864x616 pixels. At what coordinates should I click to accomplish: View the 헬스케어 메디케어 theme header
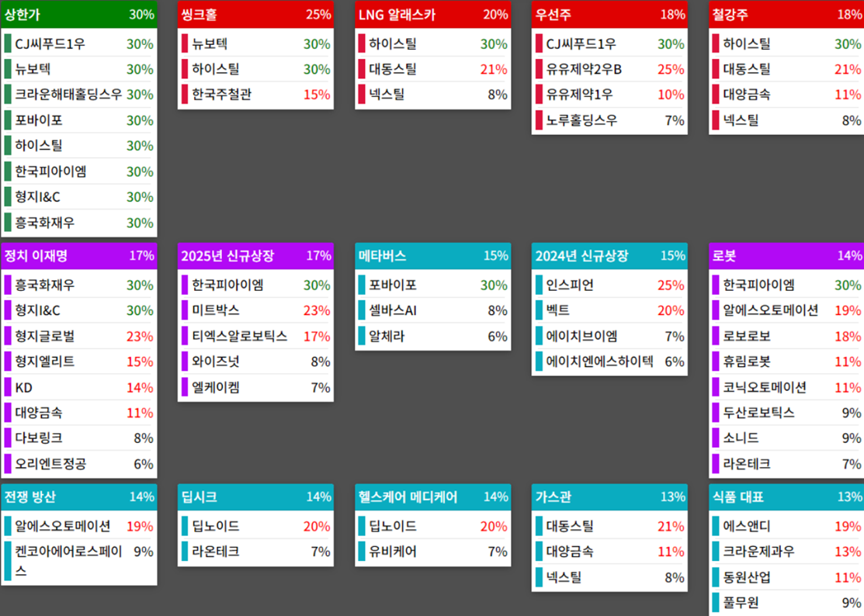click(432, 497)
